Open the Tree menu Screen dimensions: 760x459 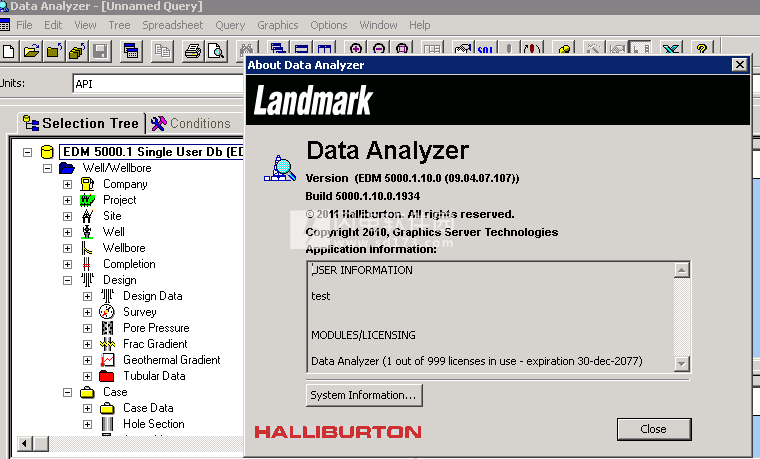coord(119,25)
